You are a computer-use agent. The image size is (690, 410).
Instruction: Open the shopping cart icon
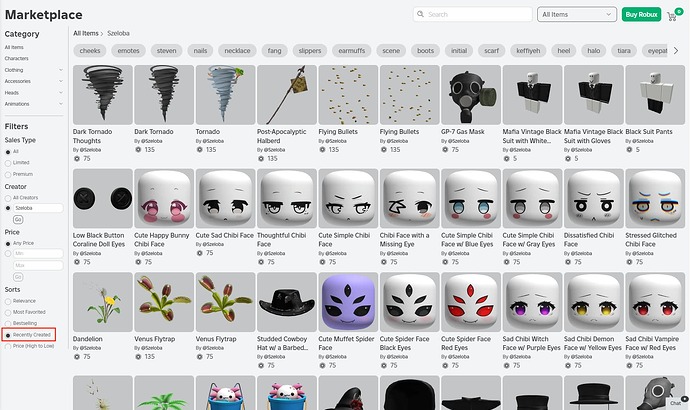pyautogui.click(x=672, y=17)
